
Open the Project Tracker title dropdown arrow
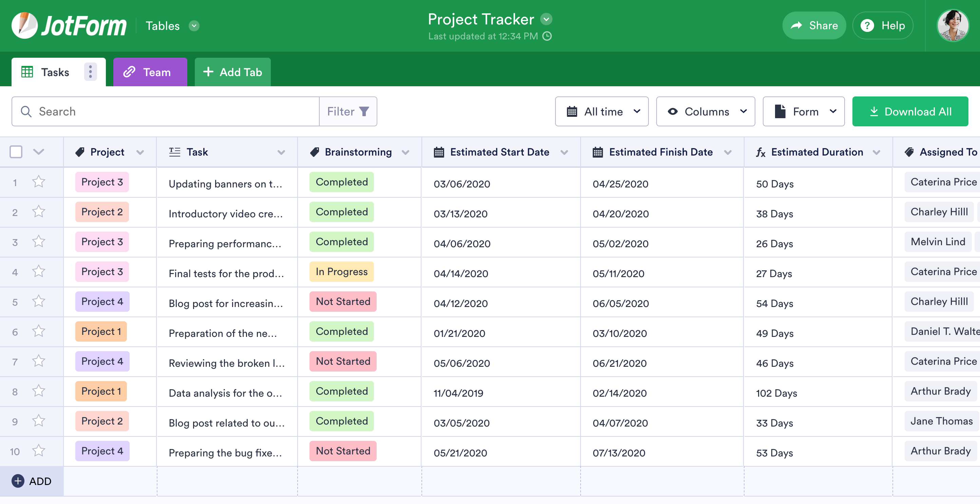click(x=546, y=19)
